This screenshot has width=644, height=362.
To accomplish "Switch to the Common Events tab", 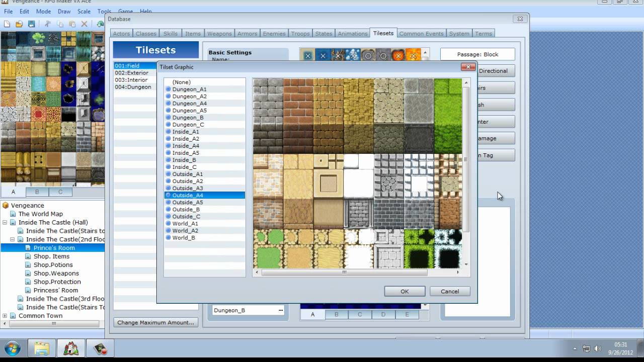I will (421, 33).
